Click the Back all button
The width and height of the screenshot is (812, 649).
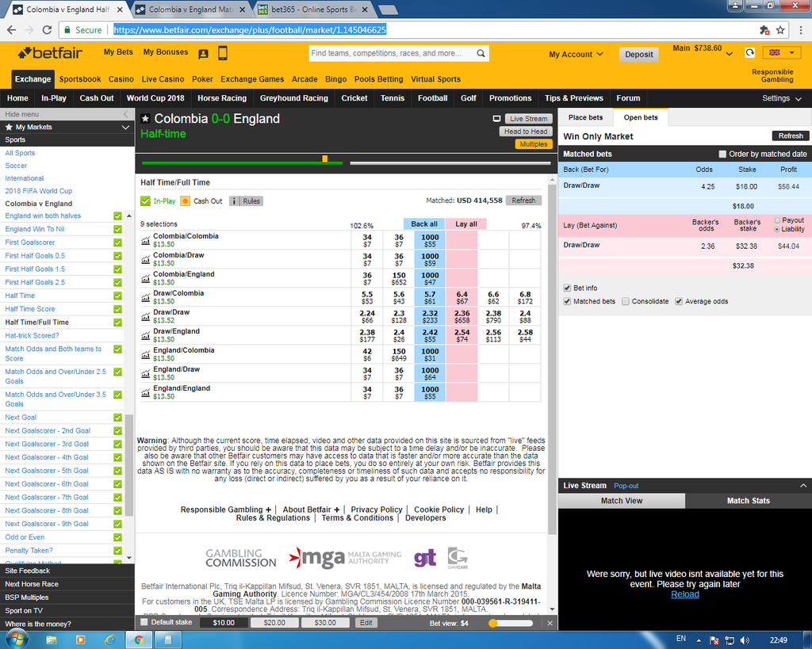pos(424,224)
